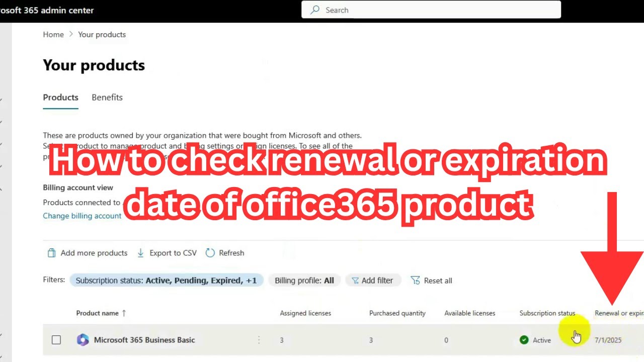Click Change billing account link

click(82, 216)
